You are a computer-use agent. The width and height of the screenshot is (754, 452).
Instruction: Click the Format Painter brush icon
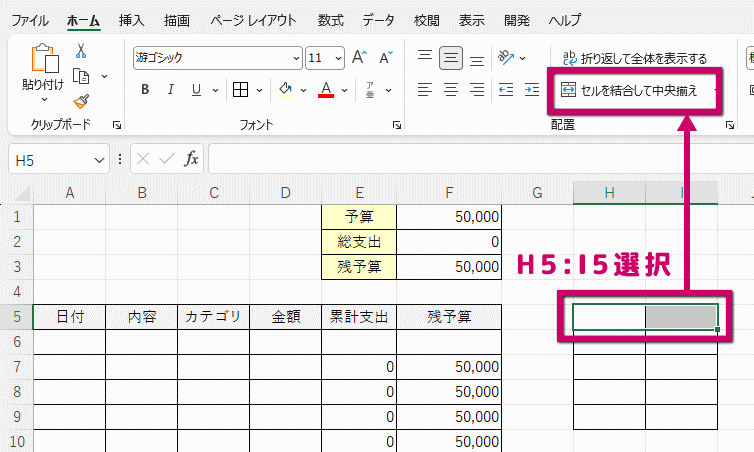tap(81, 100)
